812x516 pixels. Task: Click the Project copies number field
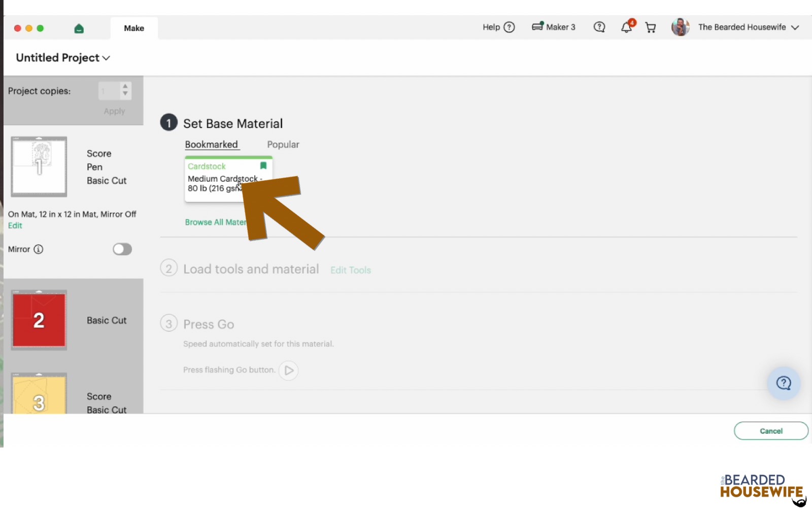[109, 91]
